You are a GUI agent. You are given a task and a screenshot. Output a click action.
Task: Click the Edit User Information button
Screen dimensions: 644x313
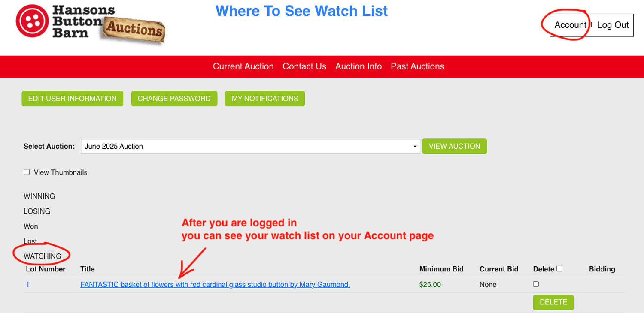pyautogui.click(x=73, y=99)
